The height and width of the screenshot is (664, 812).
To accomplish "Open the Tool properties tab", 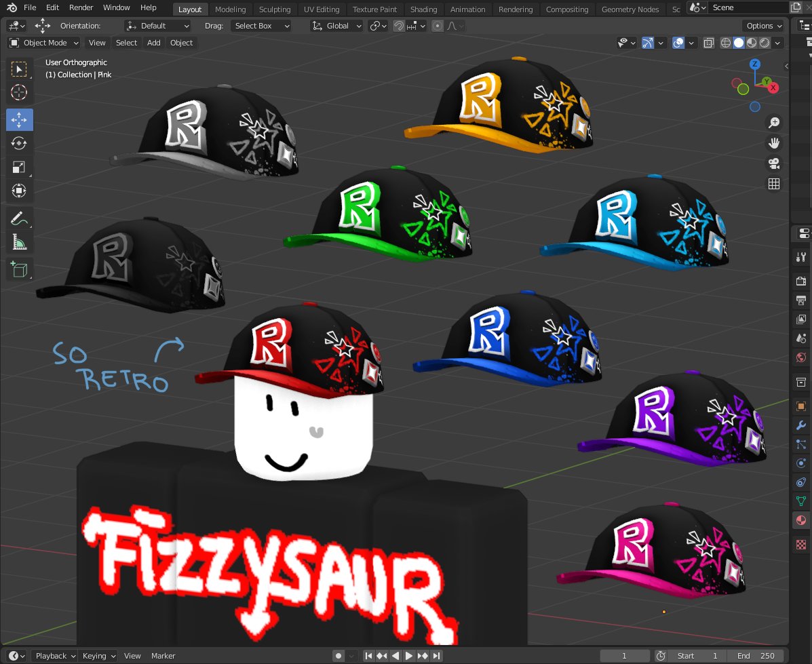I will coord(801,257).
